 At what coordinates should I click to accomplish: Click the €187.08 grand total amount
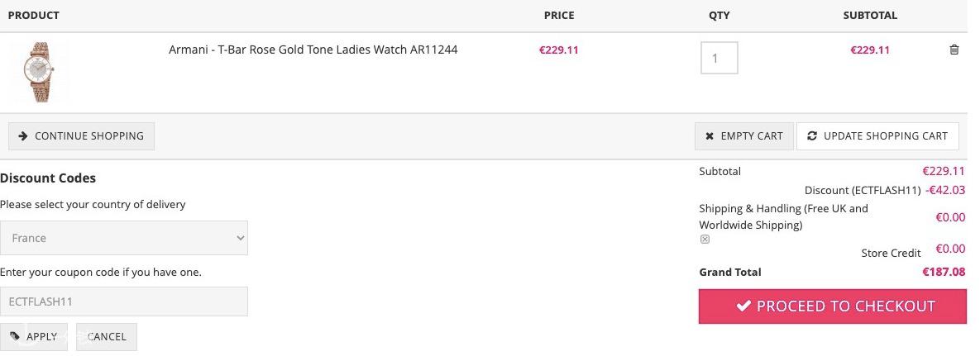tap(944, 272)
